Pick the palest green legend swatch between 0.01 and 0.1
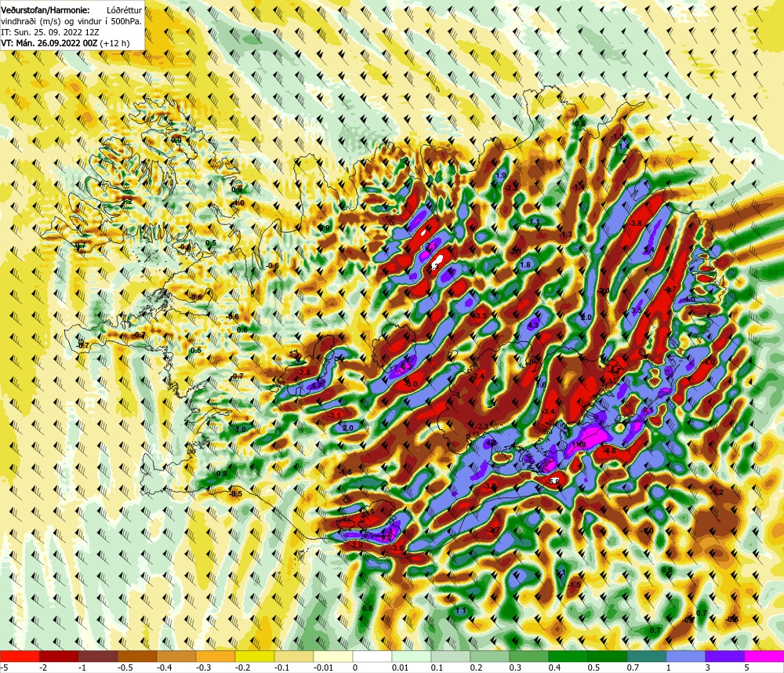784x673 pixels. click(412, 656)
